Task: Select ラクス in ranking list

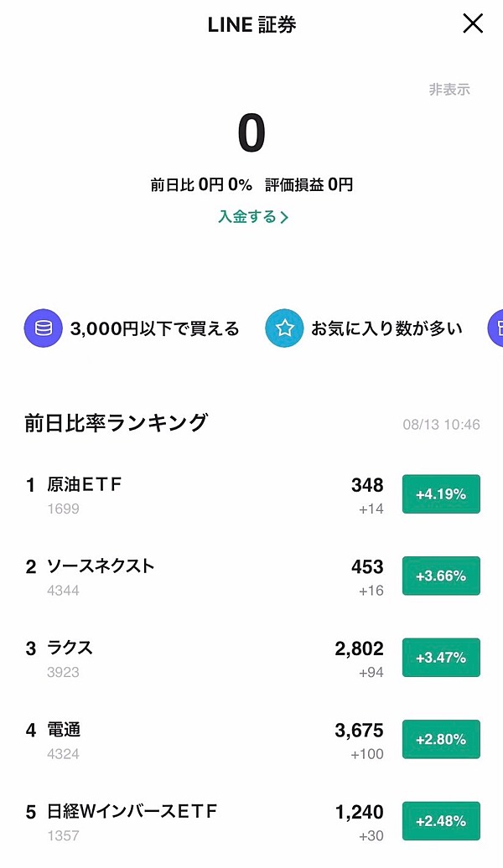Action: click(x=70, y=648)
